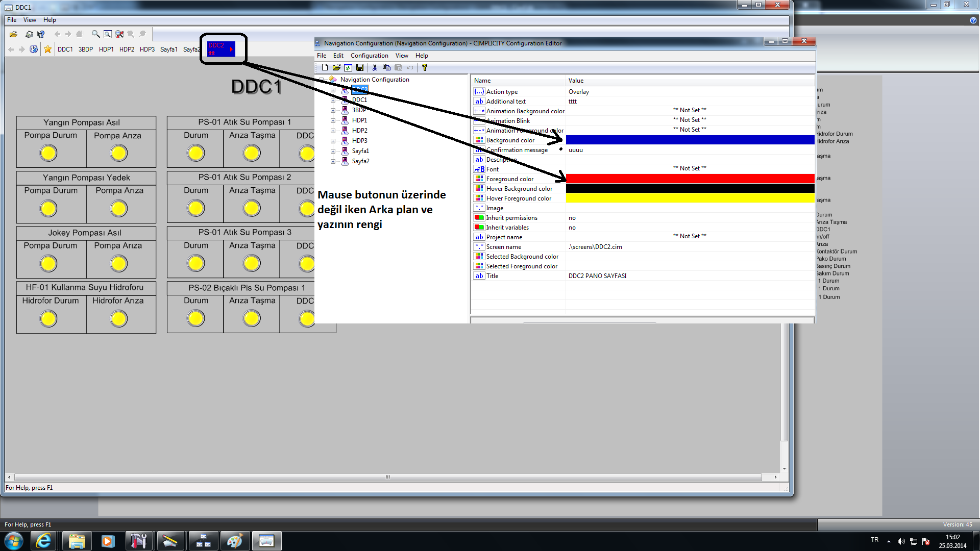Click the volume speaker tray icon
Image resolution: width=980 pixels, height=551 pixels.
901,541
